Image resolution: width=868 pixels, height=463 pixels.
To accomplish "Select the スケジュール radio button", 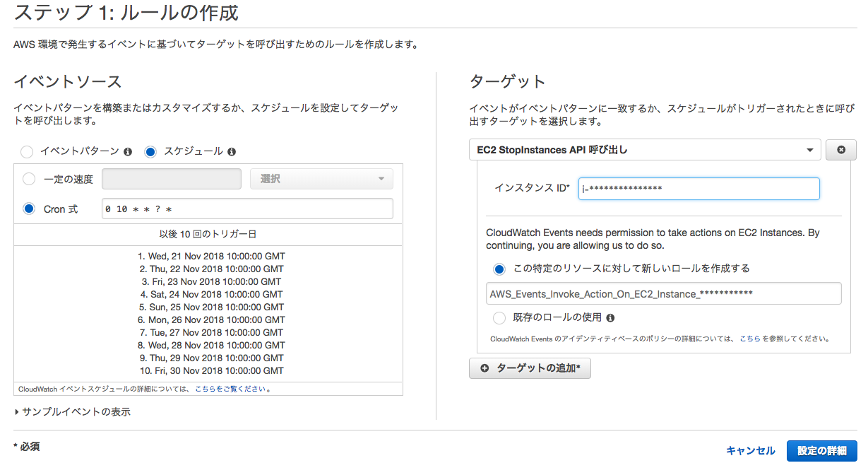I will tap(150, 152).
